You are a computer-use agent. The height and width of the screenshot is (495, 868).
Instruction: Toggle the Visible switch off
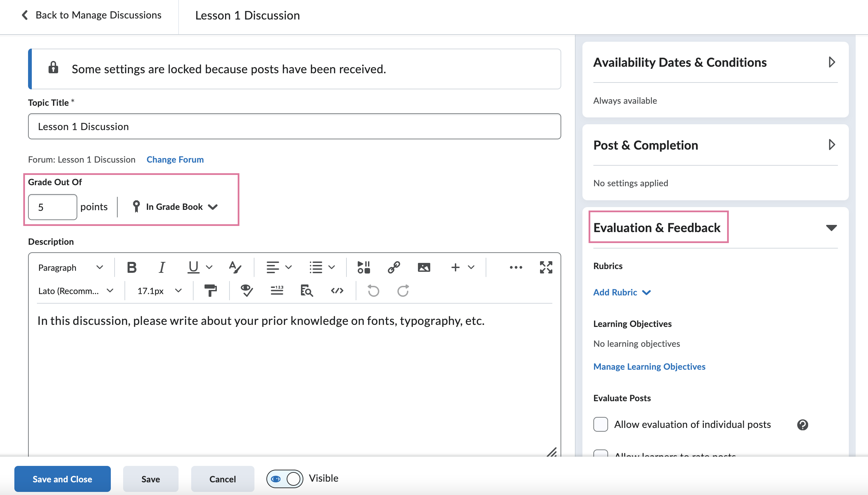(x=284, y=479)
